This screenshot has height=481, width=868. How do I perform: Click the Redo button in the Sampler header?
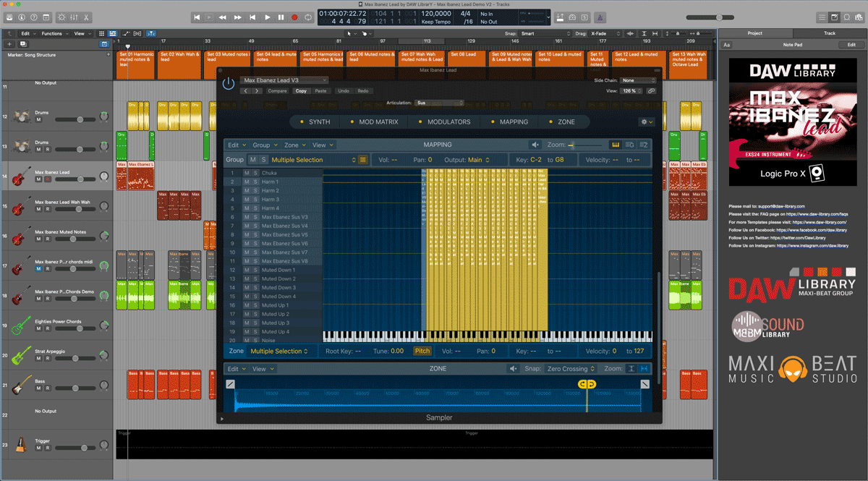pyautogui.click(x=363, y=91)
